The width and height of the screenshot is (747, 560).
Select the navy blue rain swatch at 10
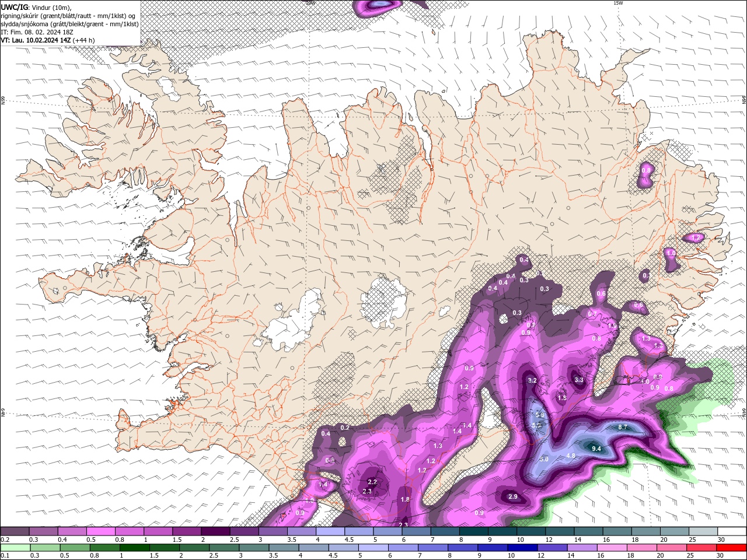point(522,547)
